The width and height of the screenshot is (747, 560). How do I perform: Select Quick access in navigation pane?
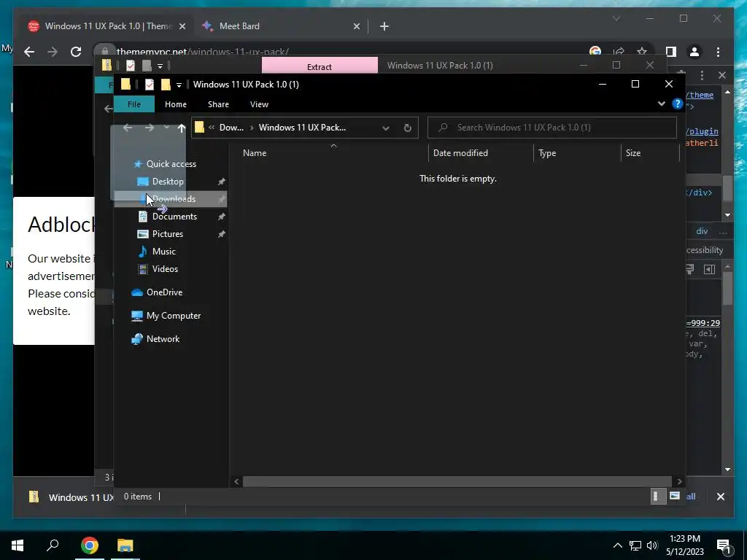[171, 164]
